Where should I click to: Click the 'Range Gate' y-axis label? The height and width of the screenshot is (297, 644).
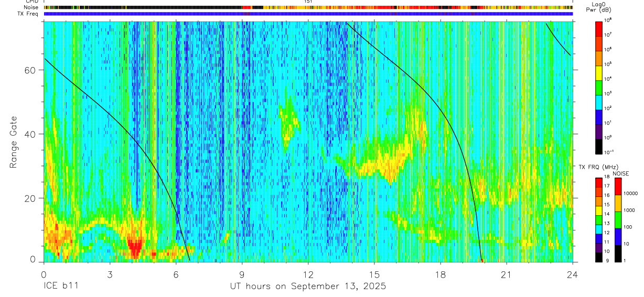click(x=14, y=141)
